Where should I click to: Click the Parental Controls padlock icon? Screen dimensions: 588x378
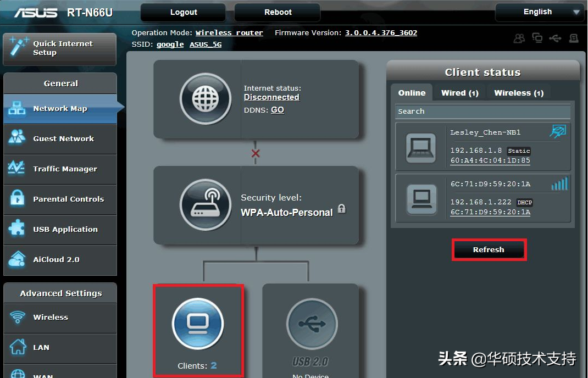17,198
